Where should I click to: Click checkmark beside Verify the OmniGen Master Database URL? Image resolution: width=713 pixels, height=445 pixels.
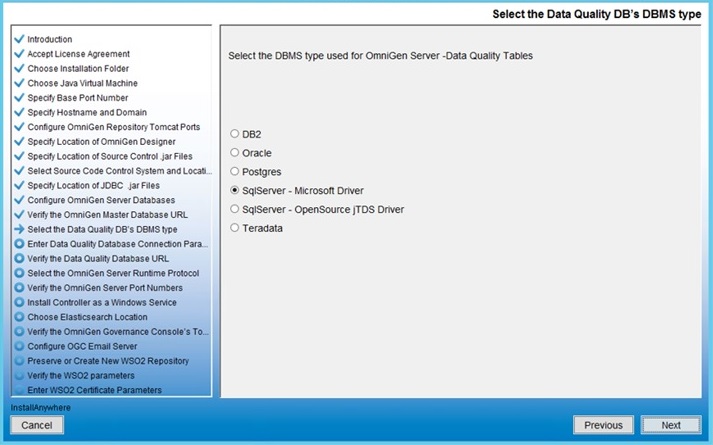point(19,214)
